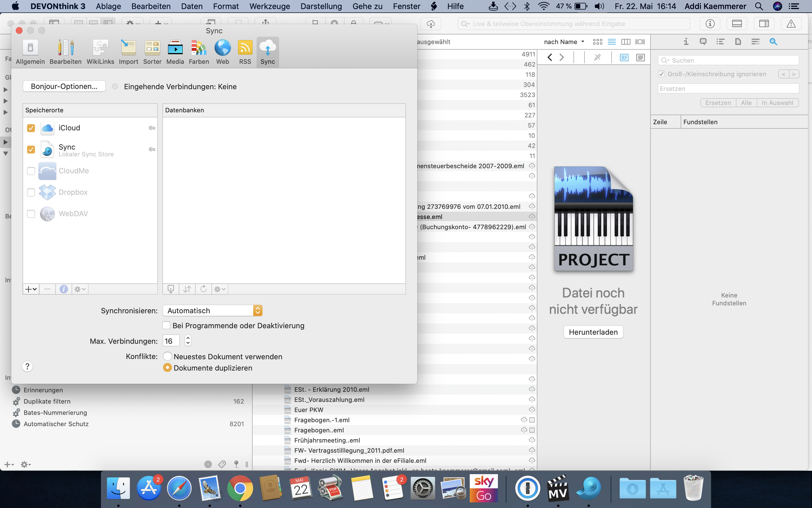Click the cloud sync toolbar button
Image resolution: width=812 pixels, height=508 pixels.
pos(431,23)
